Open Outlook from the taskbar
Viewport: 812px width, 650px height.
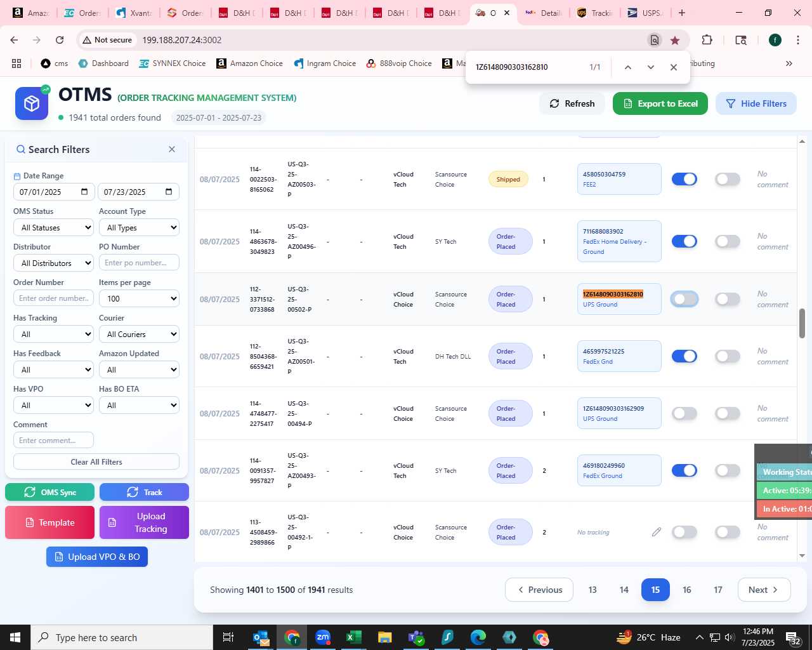pos(261,637)
